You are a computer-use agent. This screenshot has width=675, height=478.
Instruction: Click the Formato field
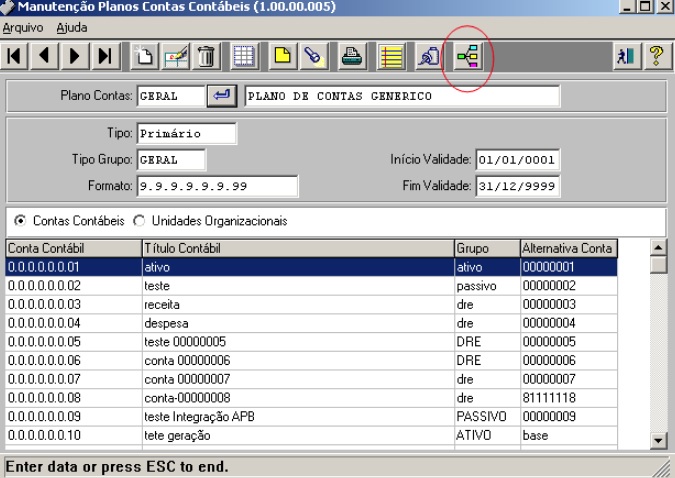(217, 186)
